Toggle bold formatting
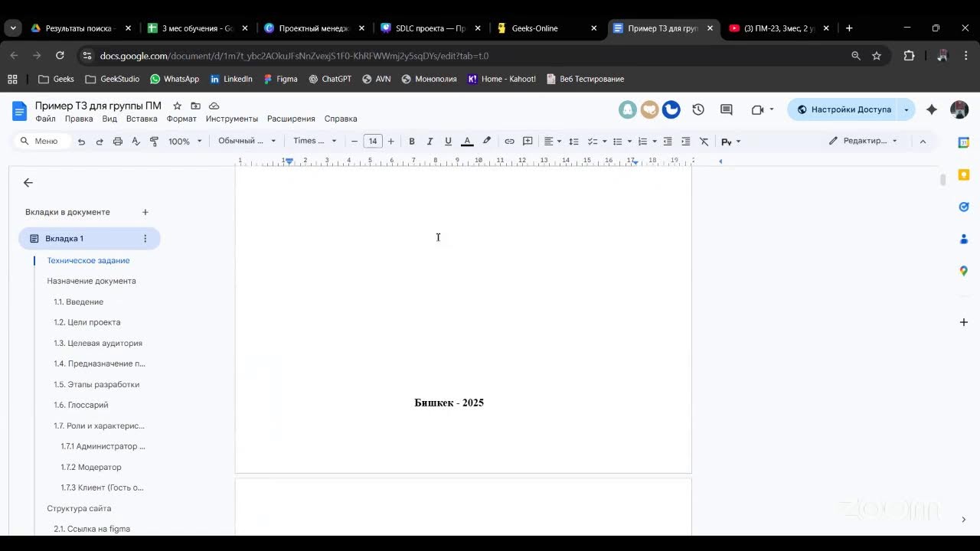 pos(412,142)
